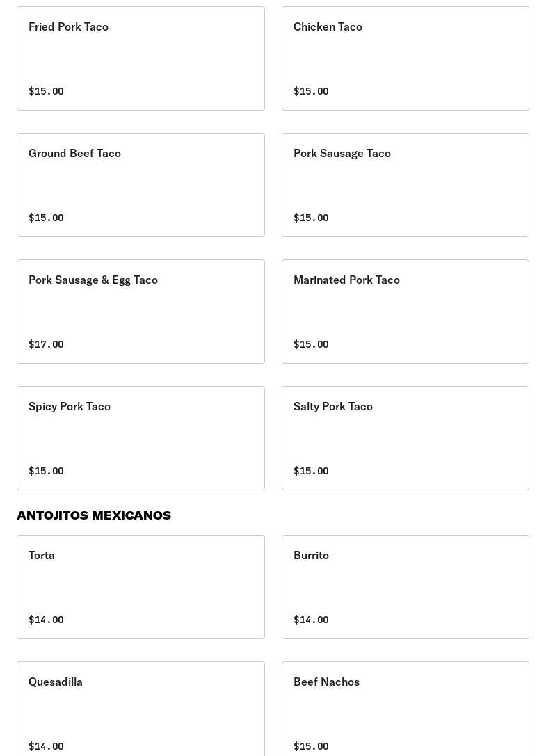Select Pork Sausage & Egg Taco
The height and width of the screenshot is (756, 546).
click(x=140, y=312)
